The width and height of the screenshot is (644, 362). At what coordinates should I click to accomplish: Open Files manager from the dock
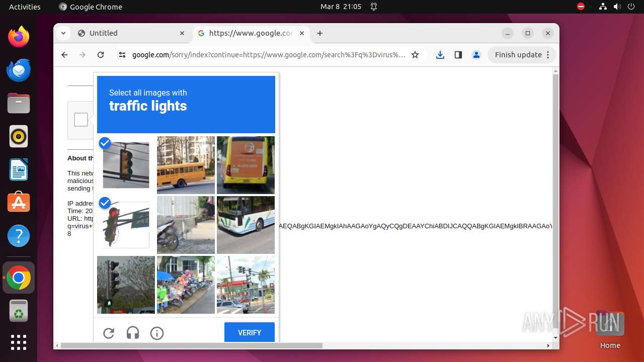coord(19,103)
